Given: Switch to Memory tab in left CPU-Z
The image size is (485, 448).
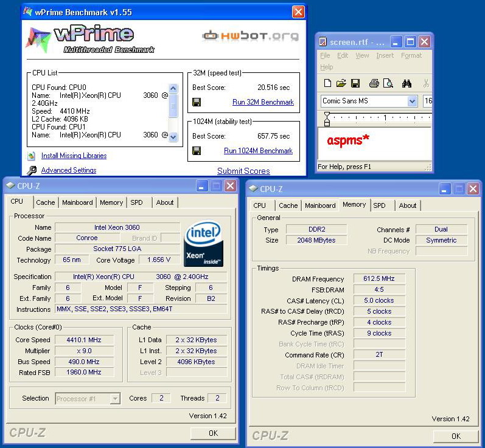Looking at the screenshot, I should point(111,202).
